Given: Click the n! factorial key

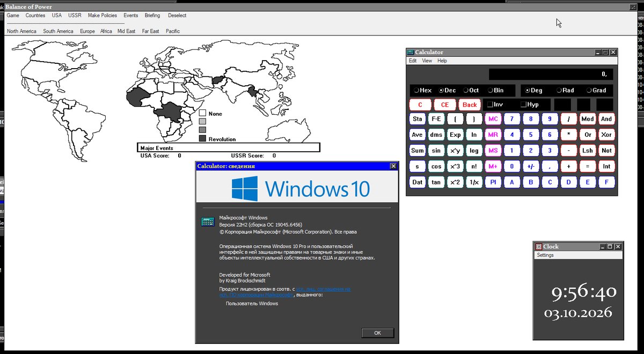Looking at the screenshot, I should pos(474,166).
